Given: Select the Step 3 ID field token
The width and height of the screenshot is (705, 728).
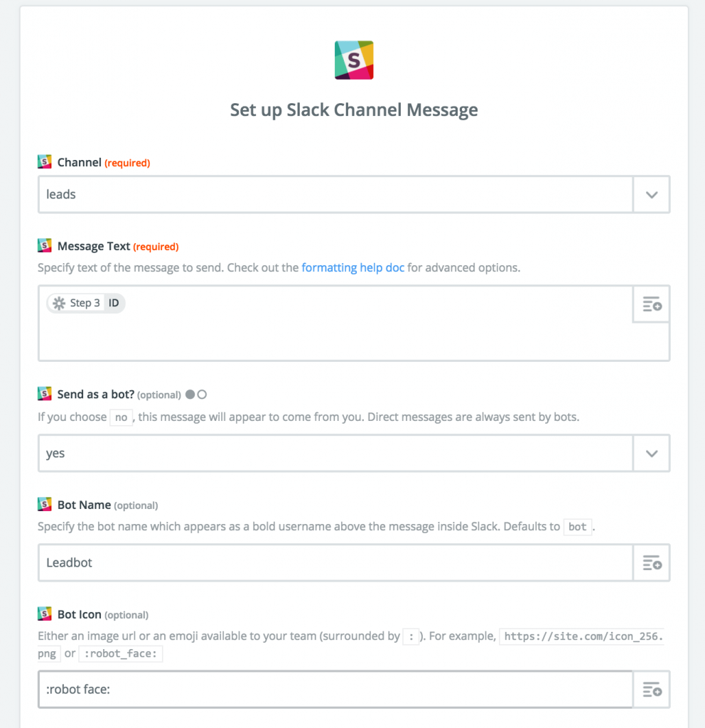Looking at the screenshot, I should click(85, 302).
